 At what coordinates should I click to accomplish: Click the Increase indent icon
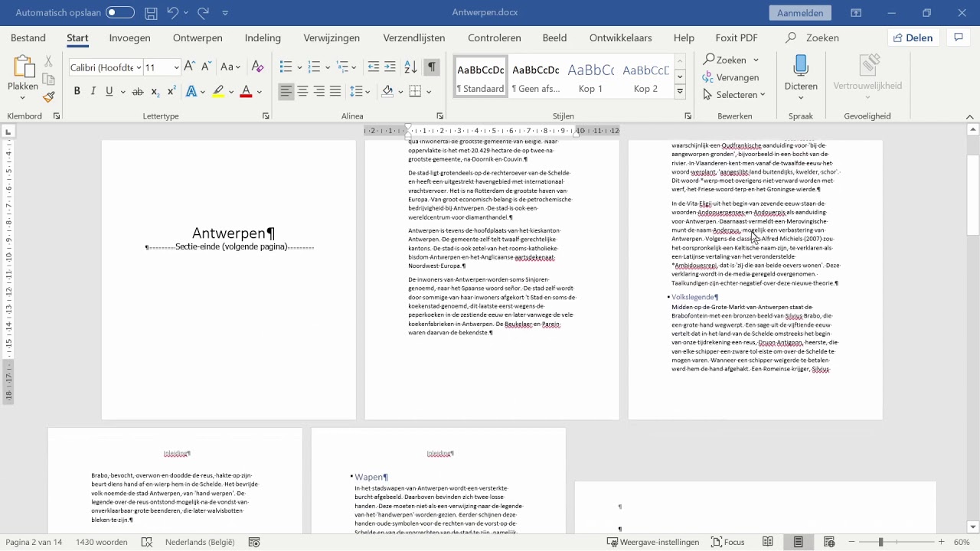pyautogui.click(x=390, y=67)
